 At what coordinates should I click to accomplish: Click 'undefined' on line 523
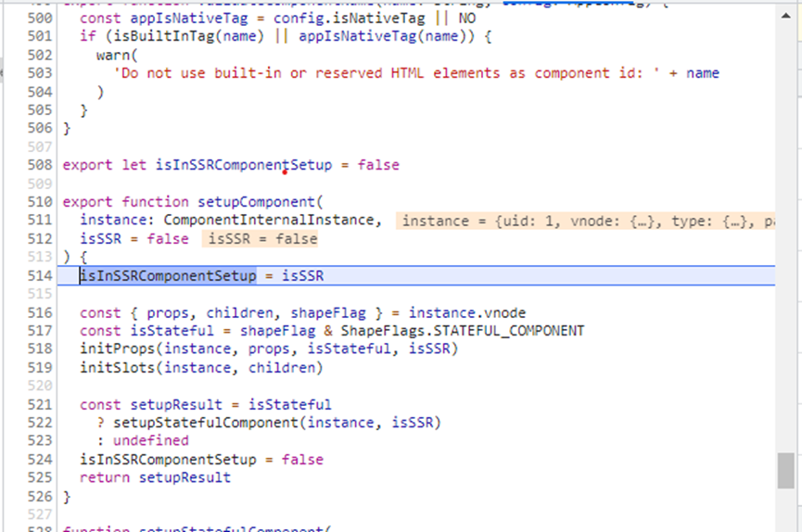point(150,441)
